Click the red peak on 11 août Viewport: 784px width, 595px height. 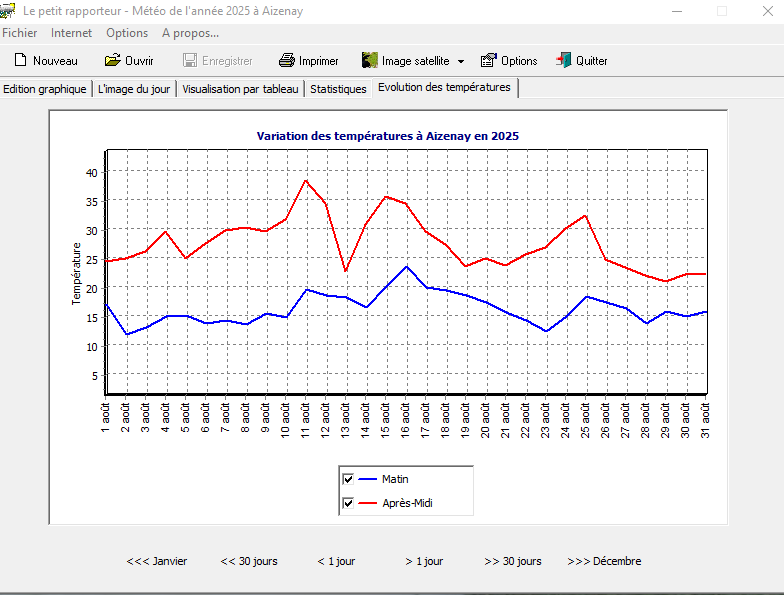pyautogui.click(x=306, y=180)
